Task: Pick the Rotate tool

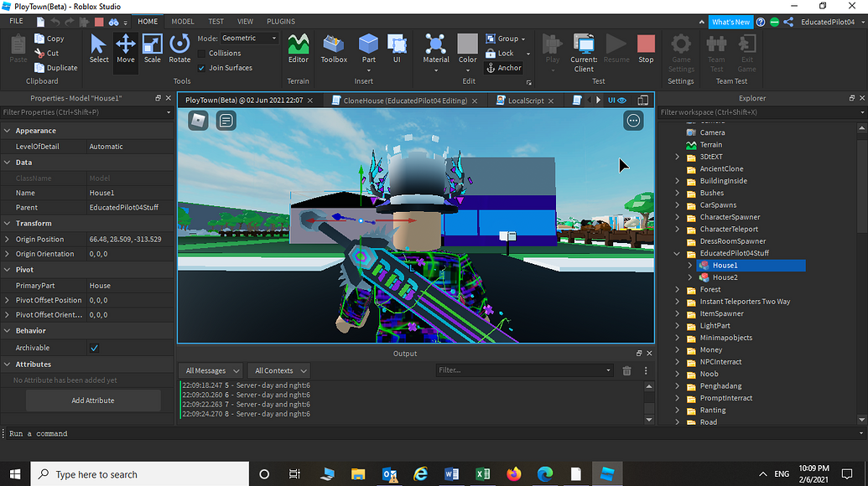Action: point(179,49)
